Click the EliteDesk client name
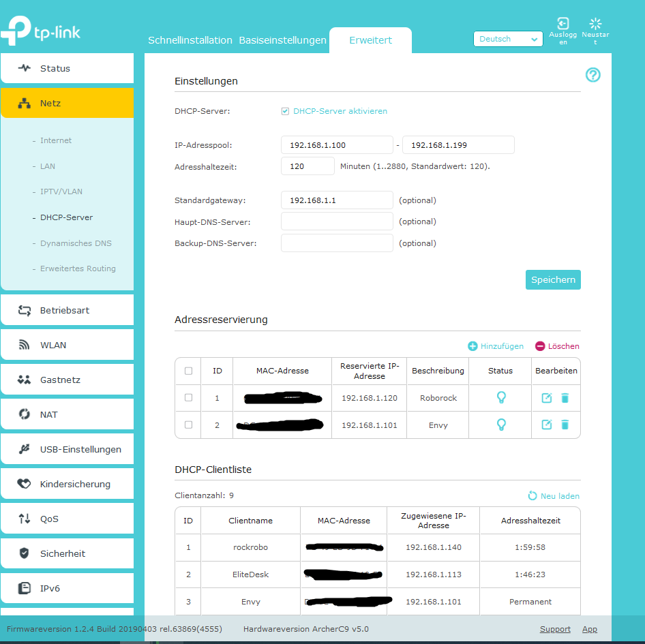 click(x=250, y=574)
